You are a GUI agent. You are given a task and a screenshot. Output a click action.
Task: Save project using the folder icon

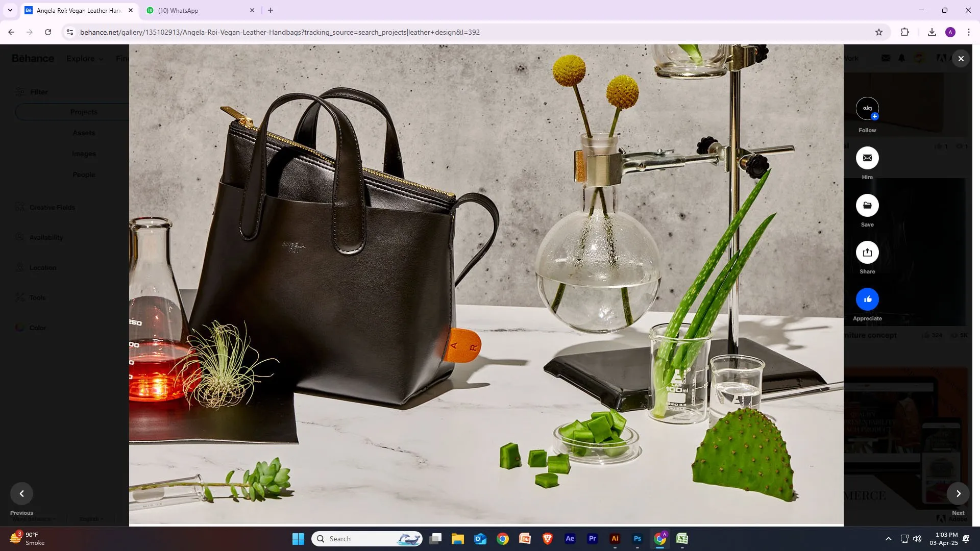[867, 205]
